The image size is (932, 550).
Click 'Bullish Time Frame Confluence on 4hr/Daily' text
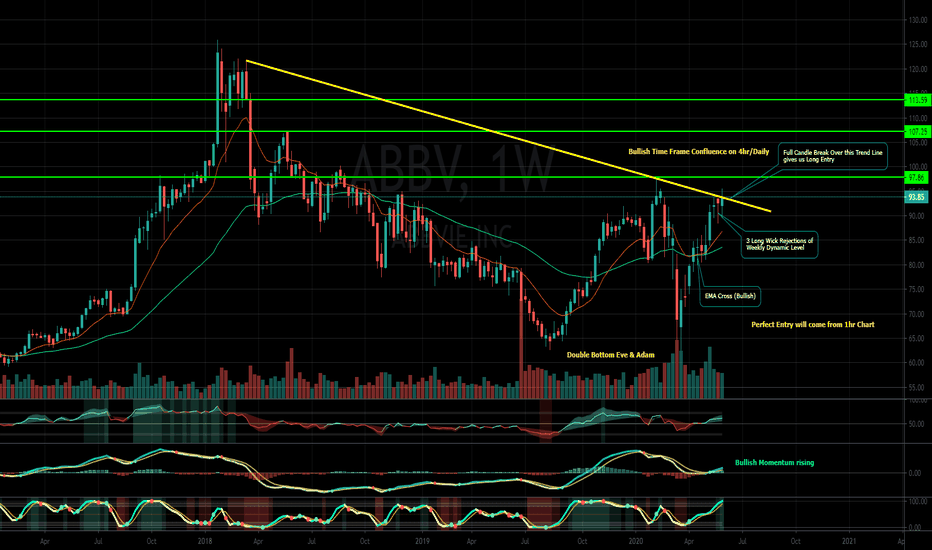coord(698,152)
